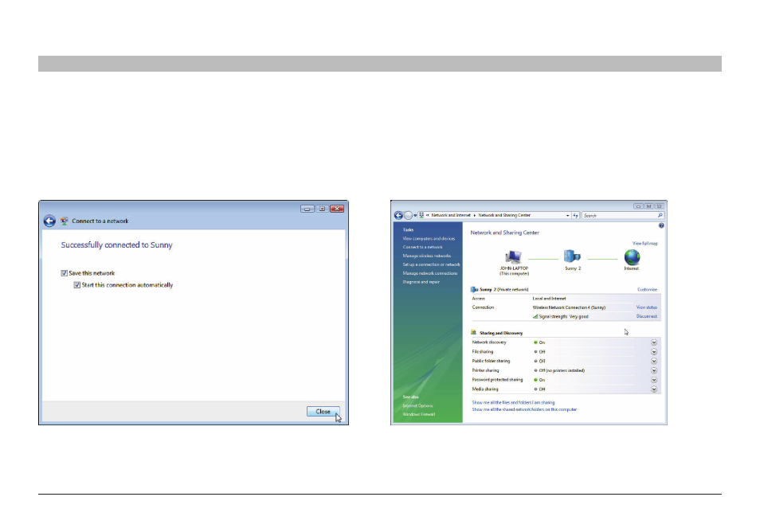Expand Network discovery settings
This screenshot has height=532, width=760.
654,342
